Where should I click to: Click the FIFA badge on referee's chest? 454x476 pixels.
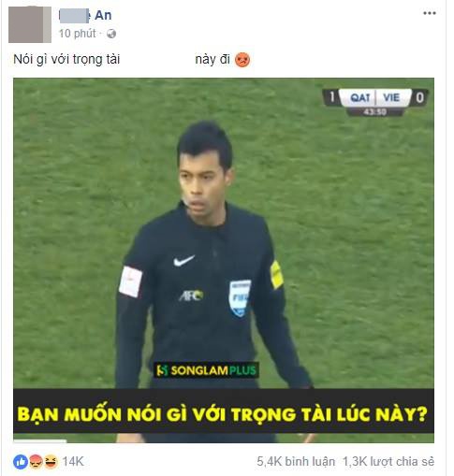[x=240, y=298]
